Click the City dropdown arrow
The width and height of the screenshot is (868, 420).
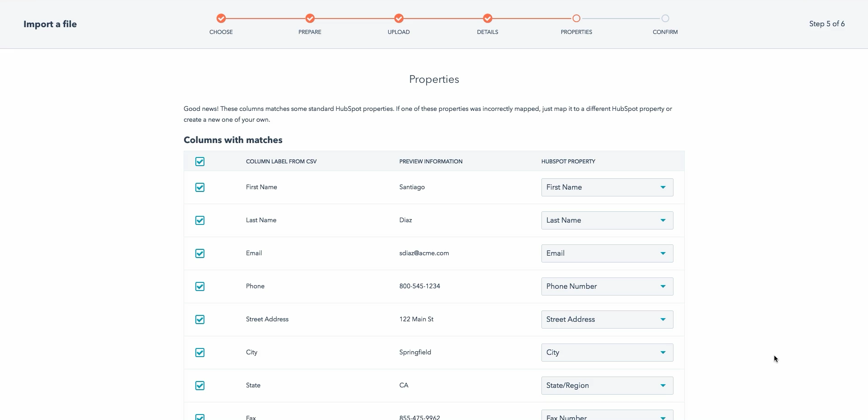(663, 353)
